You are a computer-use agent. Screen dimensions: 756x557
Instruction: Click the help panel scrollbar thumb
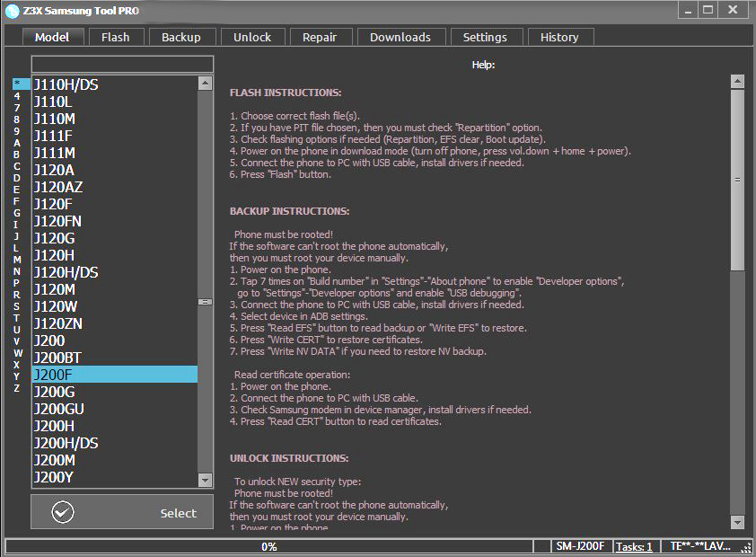(737, 180)
